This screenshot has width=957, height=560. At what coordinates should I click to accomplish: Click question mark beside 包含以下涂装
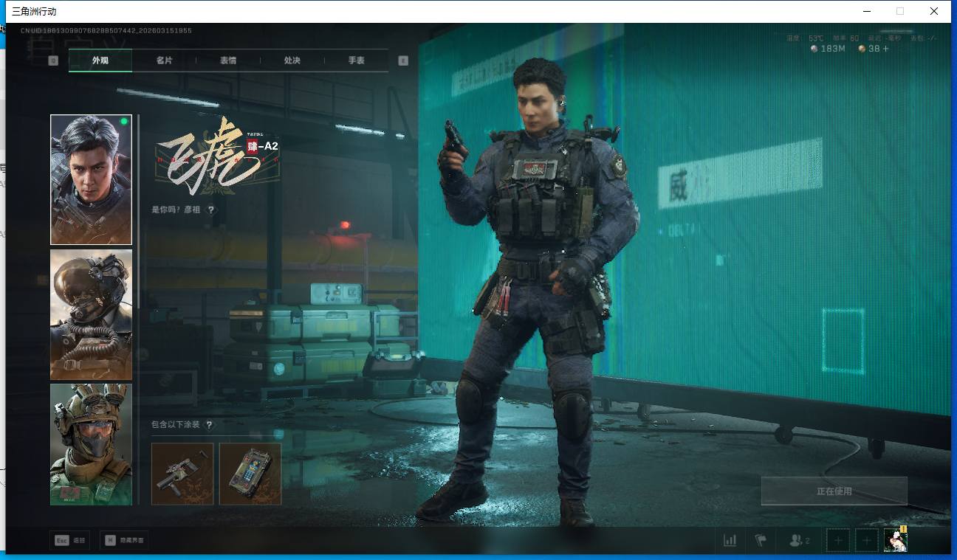click(210, 425)
